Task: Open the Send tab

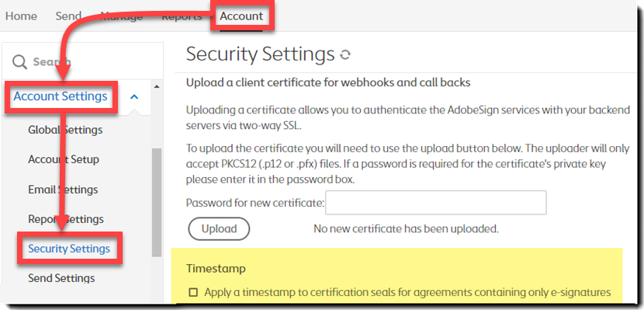Action: coord(68,16)
